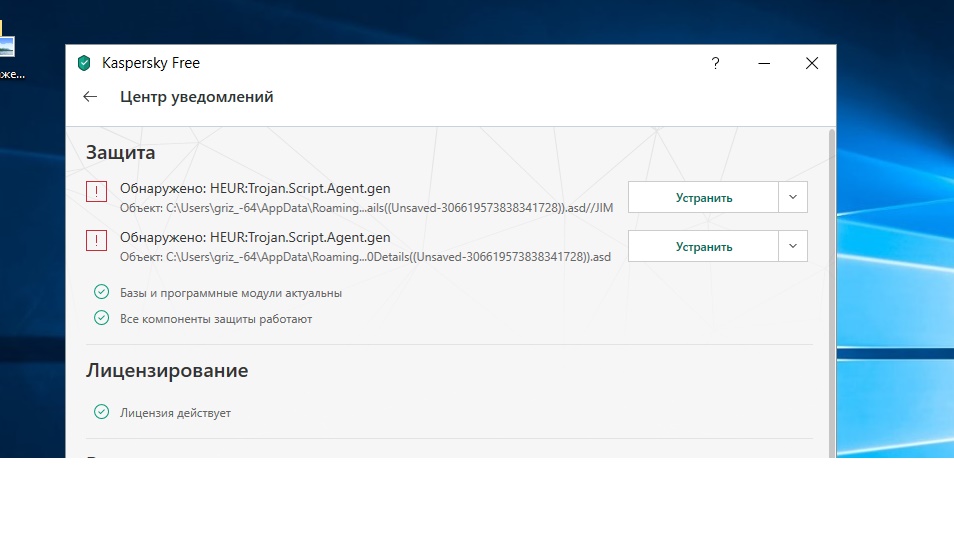Click text "Базы и программные модули актуальны"
The image size is (954, 540).
[x=231, y=293]
